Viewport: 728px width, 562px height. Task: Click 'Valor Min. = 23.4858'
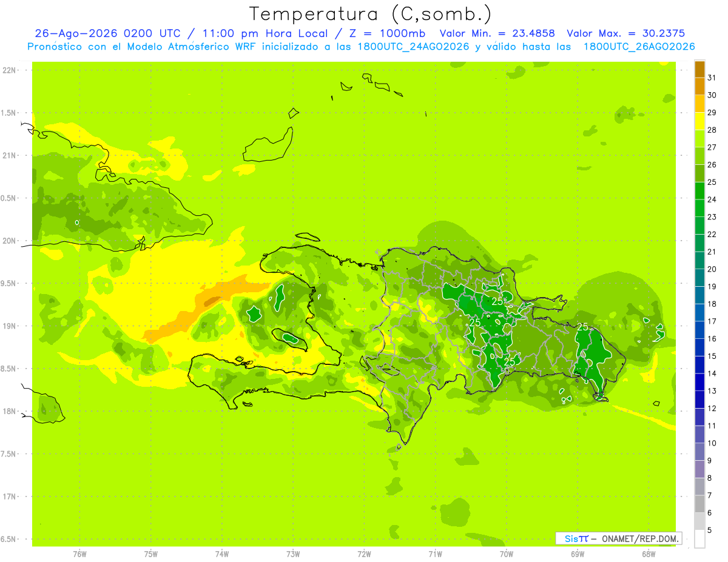coord(497,33)
